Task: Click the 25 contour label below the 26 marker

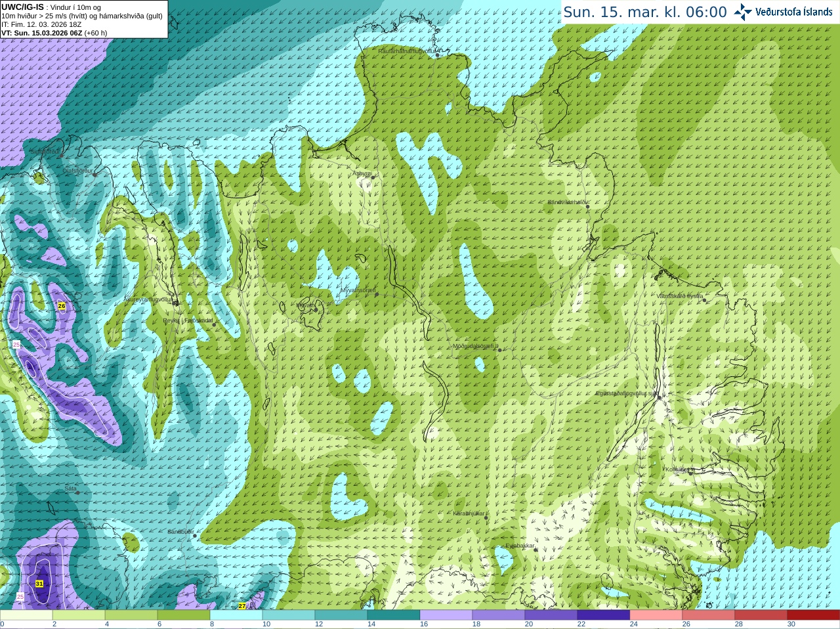Action: coord(16,345)
